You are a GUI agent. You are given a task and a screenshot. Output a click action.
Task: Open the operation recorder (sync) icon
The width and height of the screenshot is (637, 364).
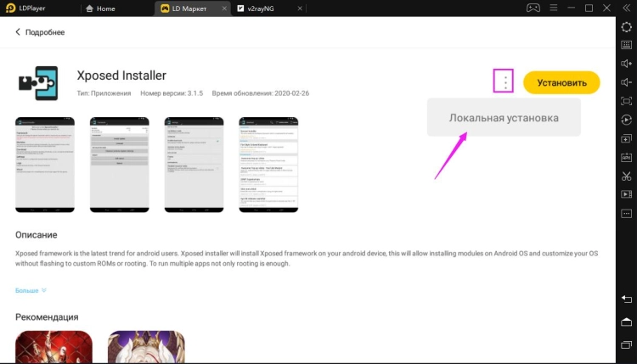click(x=627, y=120)
